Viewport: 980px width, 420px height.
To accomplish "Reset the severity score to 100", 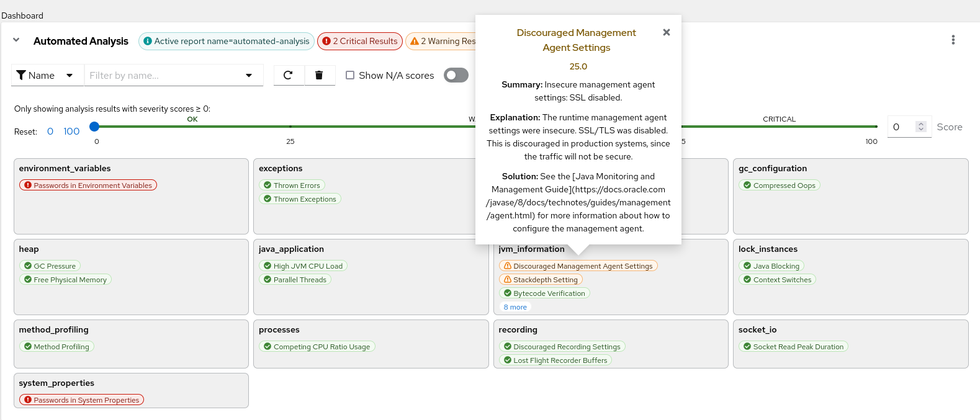I will [71, 132].
